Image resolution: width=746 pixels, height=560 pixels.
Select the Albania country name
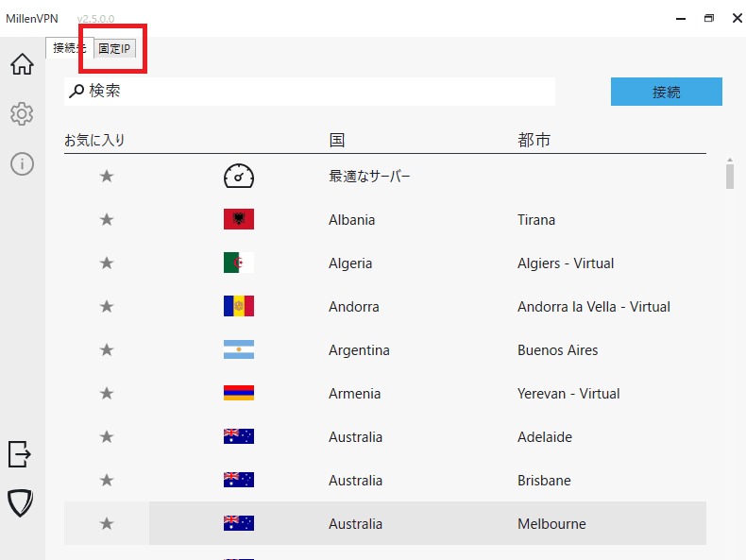[x=351, y=220]
